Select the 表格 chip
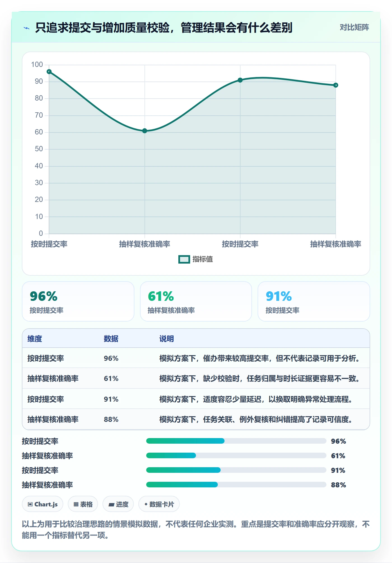Screen dimensions: 392x563 (x=83, y=504)
